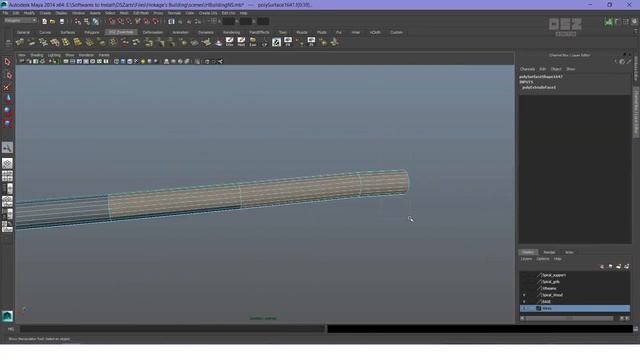Toggle Snap to Curves magnet
The height and width of the screenshot is (360, 640).
[121, 21]
